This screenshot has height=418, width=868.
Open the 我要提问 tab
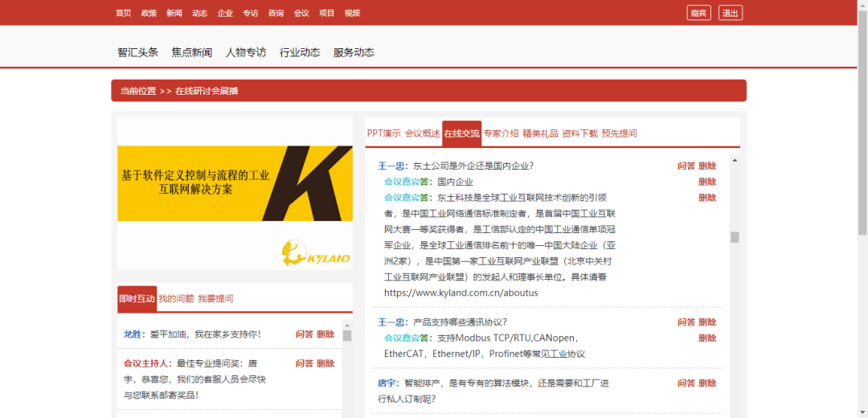(215, 298)
